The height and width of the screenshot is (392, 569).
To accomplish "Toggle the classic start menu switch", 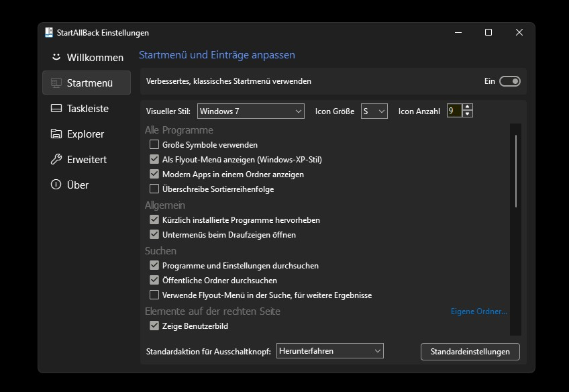I will pos(509,81).
